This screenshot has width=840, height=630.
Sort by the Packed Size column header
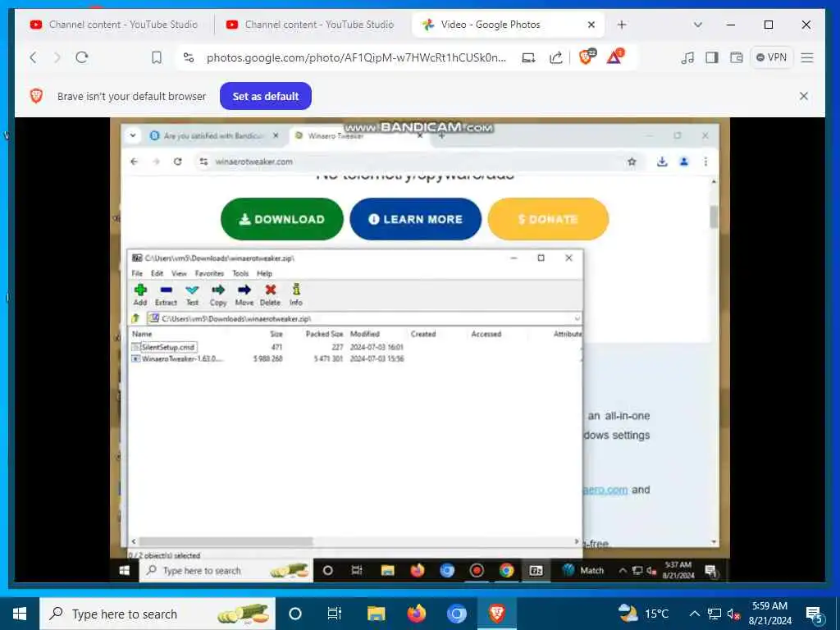[324, 334]
